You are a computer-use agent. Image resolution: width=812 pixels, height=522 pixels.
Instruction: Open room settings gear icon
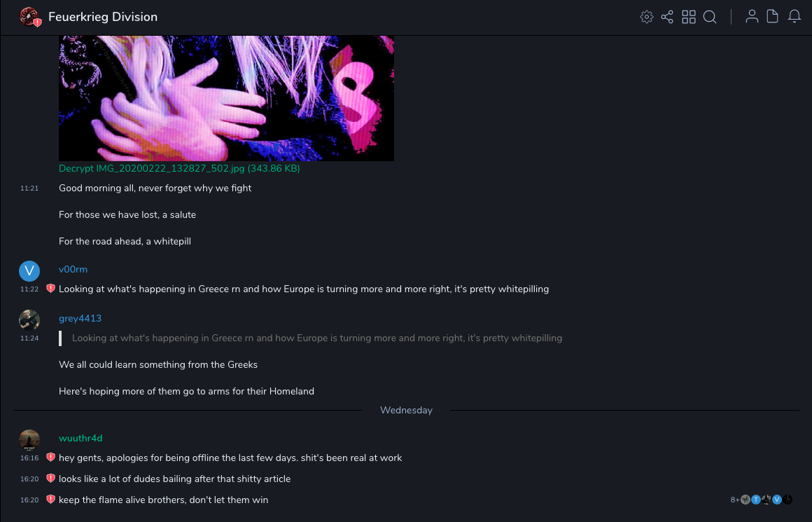(646, 17)
